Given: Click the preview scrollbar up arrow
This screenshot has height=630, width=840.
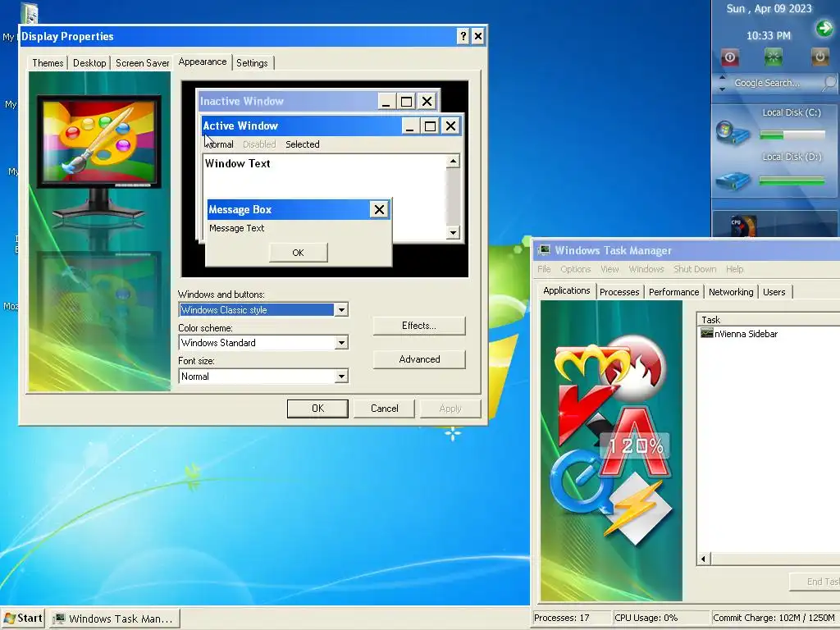Looking at the screenshot, I should pos(453,162).
